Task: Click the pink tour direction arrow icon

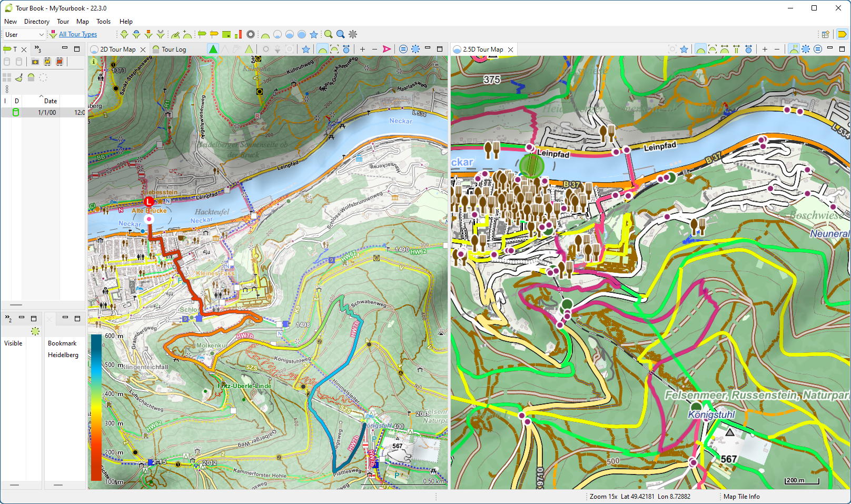Action: tap(387, 49)
